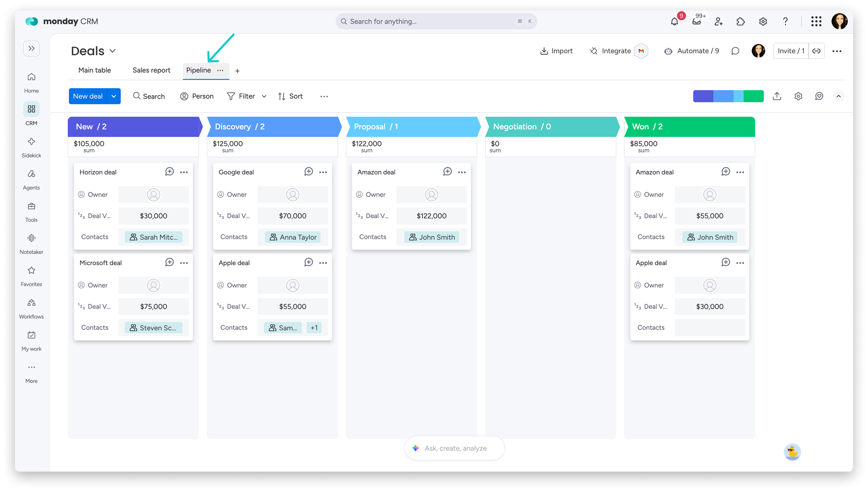Click the $122,000 Deal Value on Amazon deal
This screenshot has height=491, width=868.
point(431,216)
